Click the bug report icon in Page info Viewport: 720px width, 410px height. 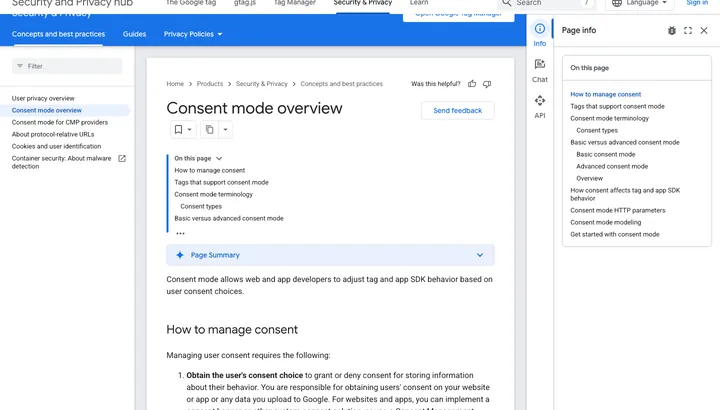[x=671, y=30]
